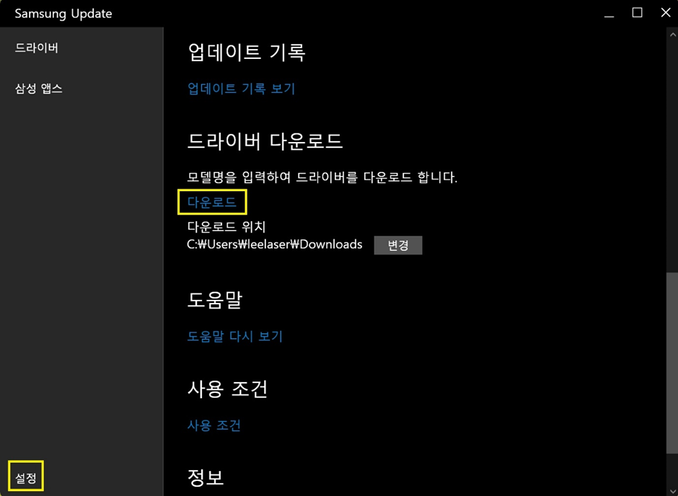Screen dimensions: 678x496
Task: Click the 정보 heading
Action: 205,477
